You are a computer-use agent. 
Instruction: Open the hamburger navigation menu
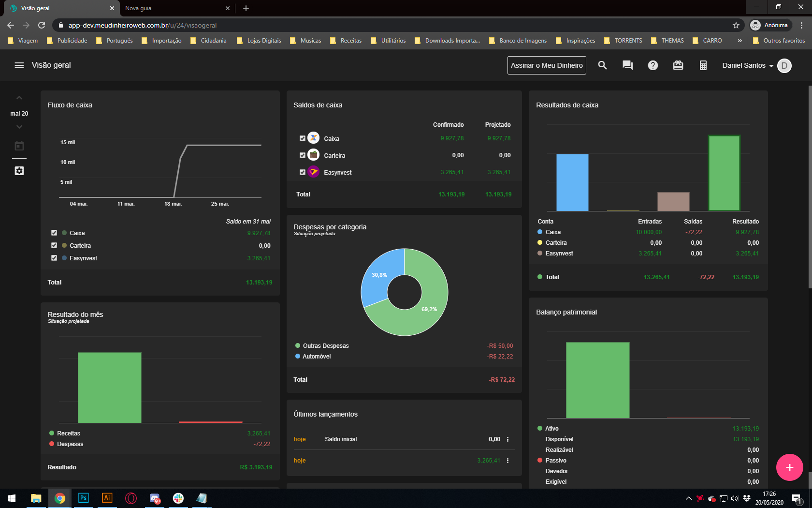(19, 65)
